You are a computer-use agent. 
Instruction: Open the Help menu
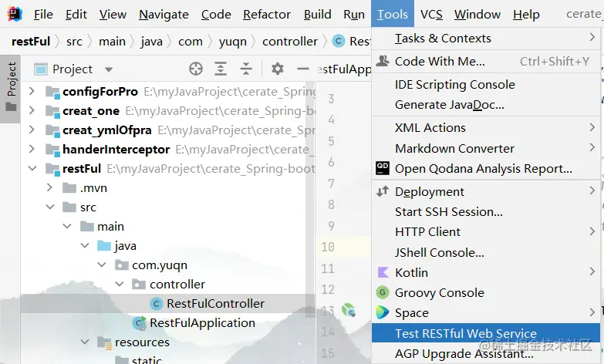[526, 14]
